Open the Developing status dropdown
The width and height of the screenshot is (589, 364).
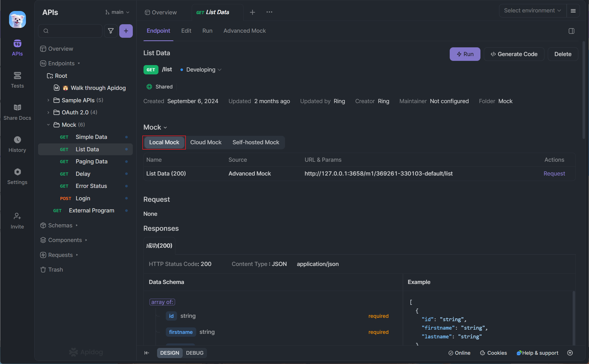pos(203,70)
